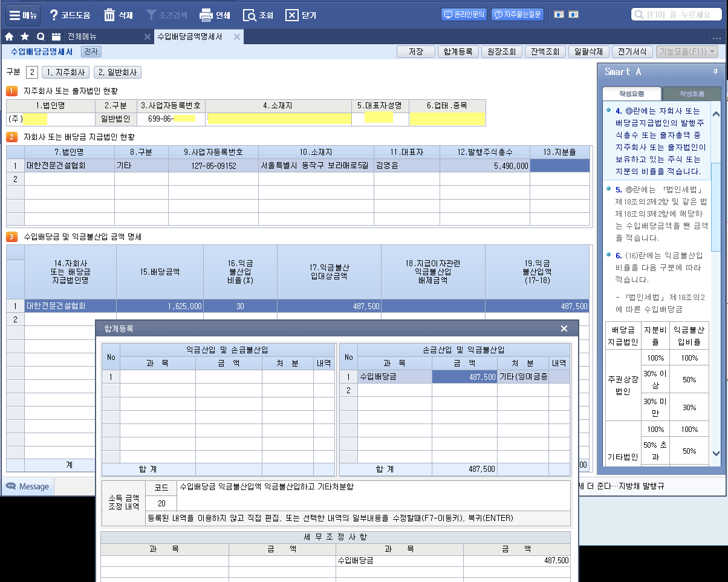
Task: Select 2. 일반회사 option
Action: pos(117,73)
